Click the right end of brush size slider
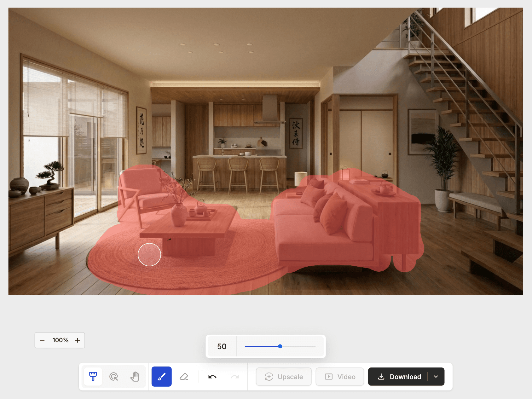The width and height of the screenshot is (532, 399). [315, 346]
